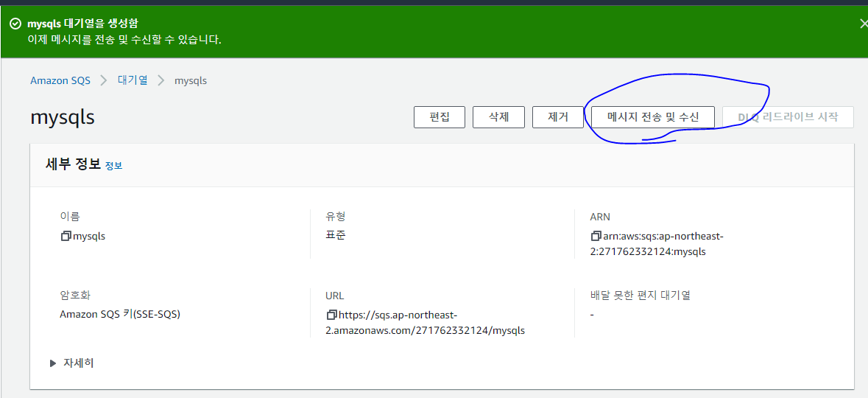The height and width of the screenshot is (398, 868).
Task: Click the 편집 button
Action: point(439,117)
